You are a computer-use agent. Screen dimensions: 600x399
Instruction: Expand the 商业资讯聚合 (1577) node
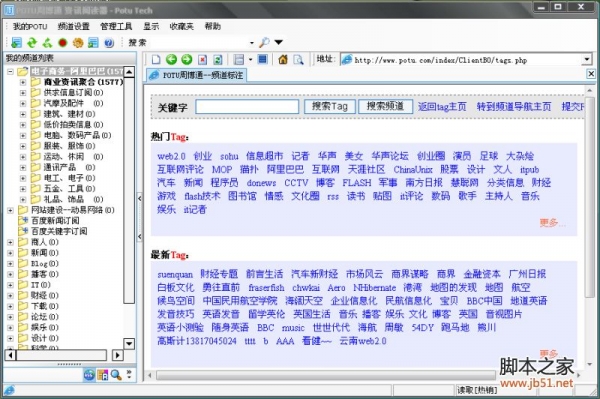click(23, 82)
